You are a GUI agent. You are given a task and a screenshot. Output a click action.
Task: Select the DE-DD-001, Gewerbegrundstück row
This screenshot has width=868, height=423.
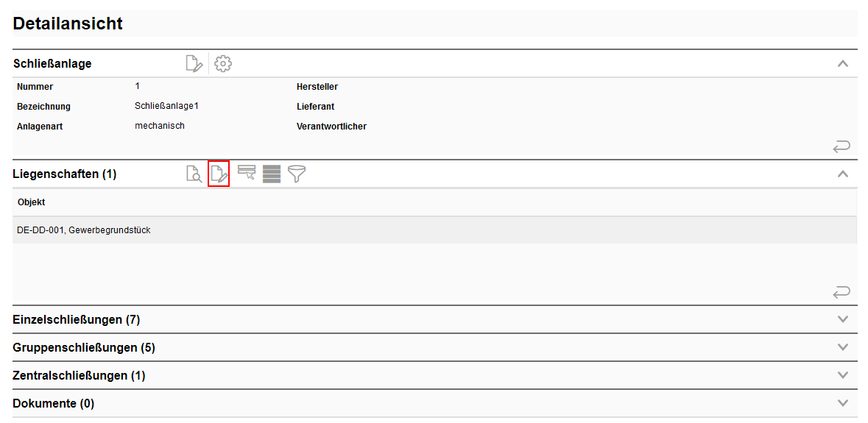tap(84, 230)
